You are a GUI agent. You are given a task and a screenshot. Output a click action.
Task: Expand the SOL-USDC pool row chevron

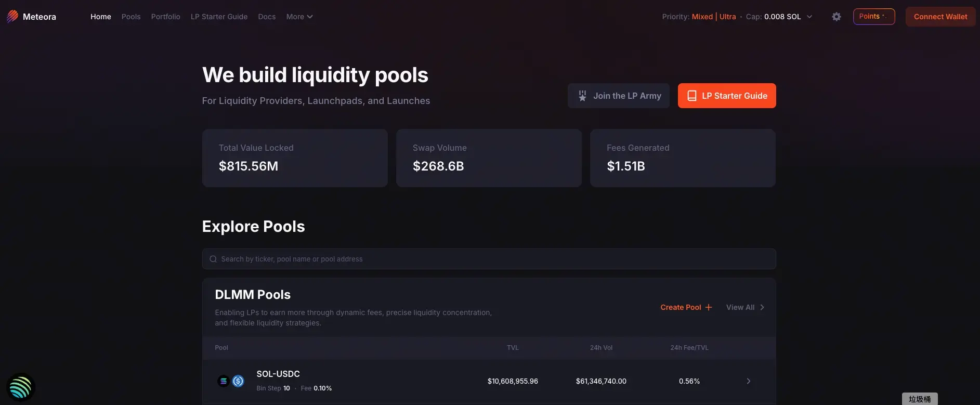coord(748,381)
